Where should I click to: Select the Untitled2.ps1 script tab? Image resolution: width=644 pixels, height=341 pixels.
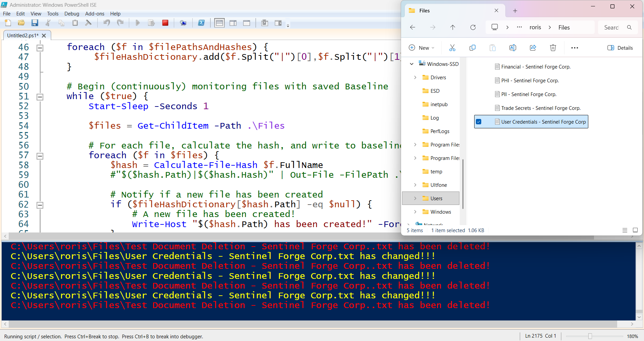click(x=22, y=35)
